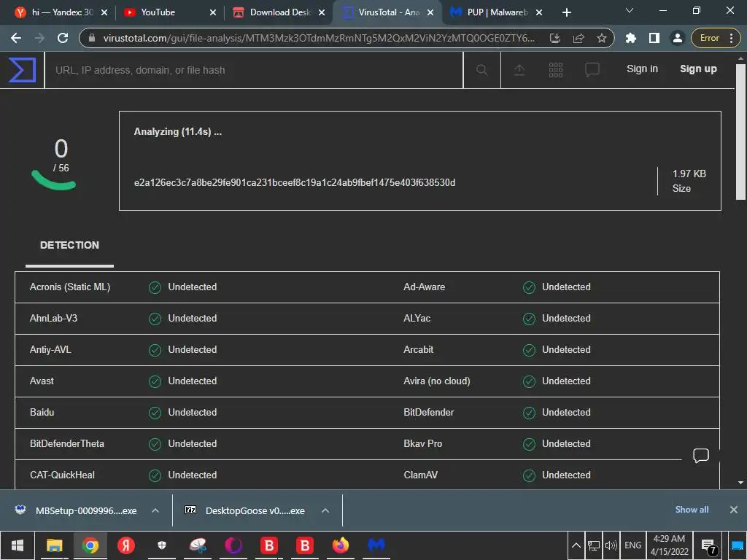This screenshot has width=747, height=560.
Task: Bookmark this page with the star icon
Action: tap(602, 38)
